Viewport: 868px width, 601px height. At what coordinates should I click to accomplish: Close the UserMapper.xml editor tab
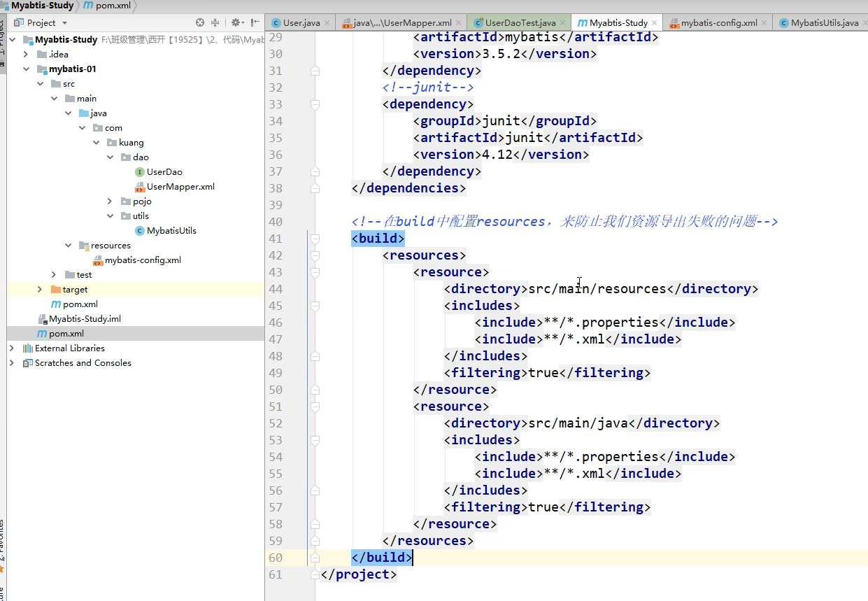pos(459,23)
